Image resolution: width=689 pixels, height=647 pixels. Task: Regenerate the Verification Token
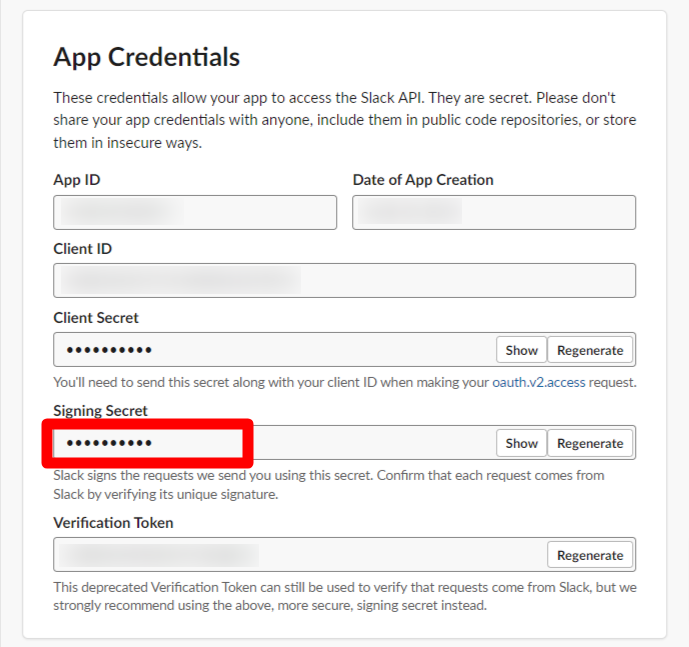(x=590, y=555)
